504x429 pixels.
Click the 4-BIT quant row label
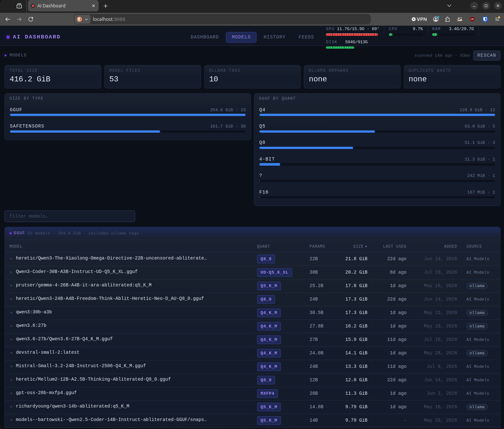coord(267,159)
